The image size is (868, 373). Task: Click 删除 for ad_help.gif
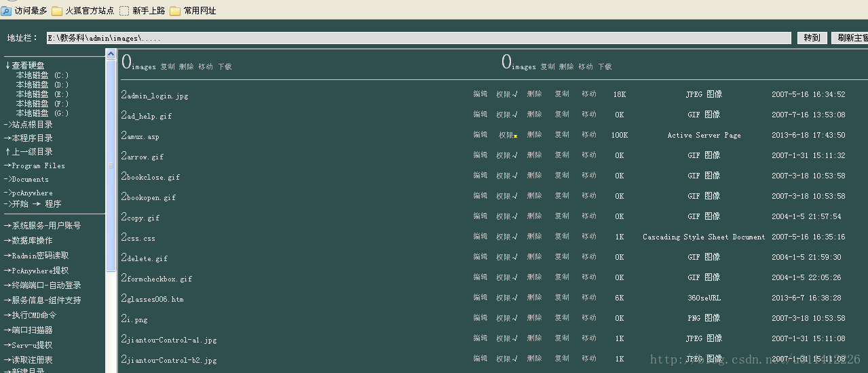pos(535,115)
